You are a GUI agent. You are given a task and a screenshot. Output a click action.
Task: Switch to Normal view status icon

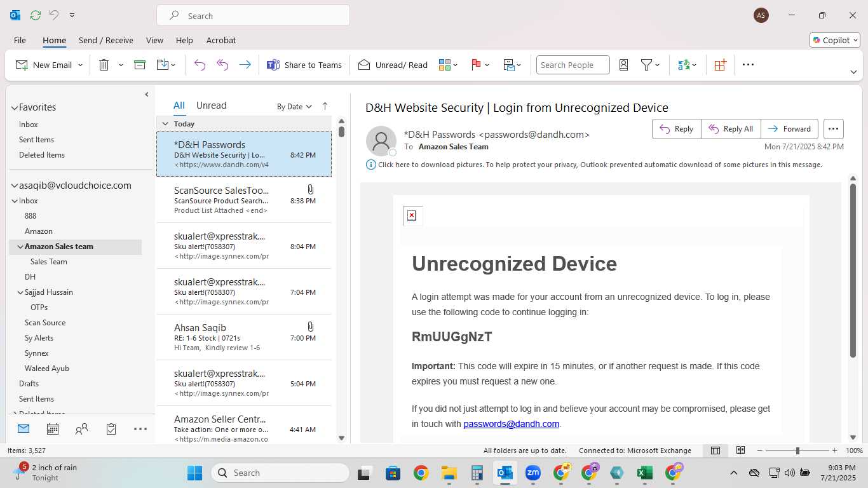click(x=715, y=451)
